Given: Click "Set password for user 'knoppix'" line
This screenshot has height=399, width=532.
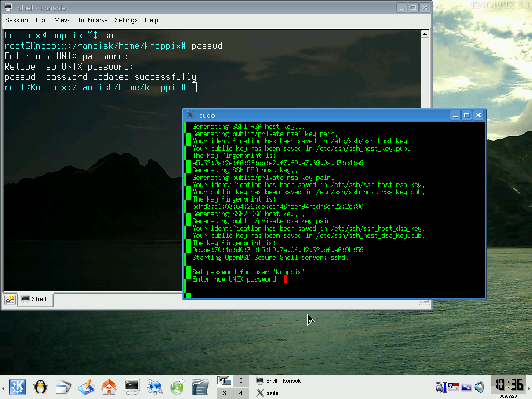Looking at the screenshot, I should [x=248, y=272].
